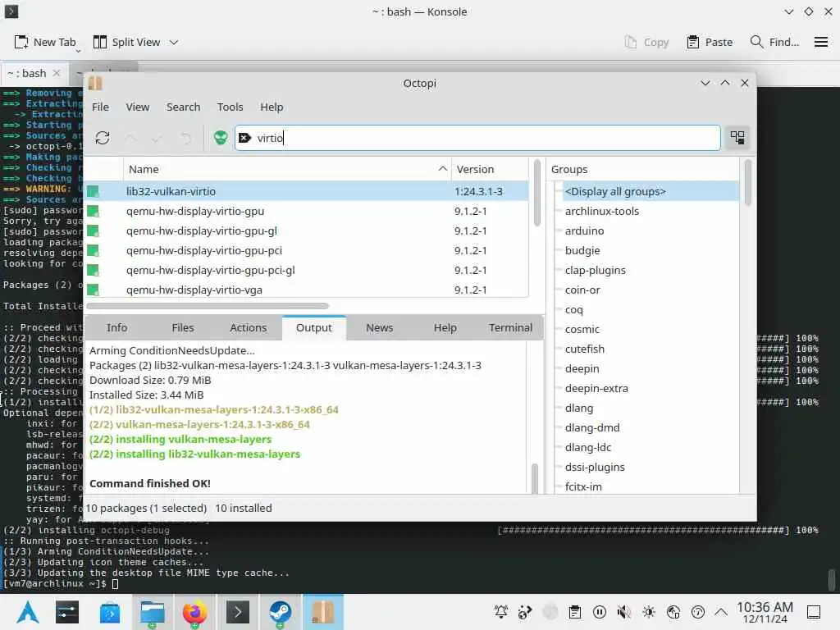The height and width of the screenshot is (630, 840).
Task: Switch to Konsole taskbar entry
Action: [237, 612]
